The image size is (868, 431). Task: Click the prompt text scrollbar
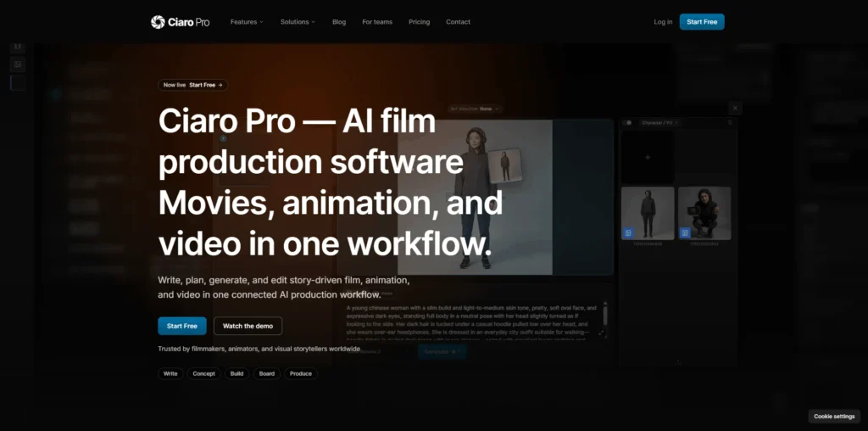point(605,314)
